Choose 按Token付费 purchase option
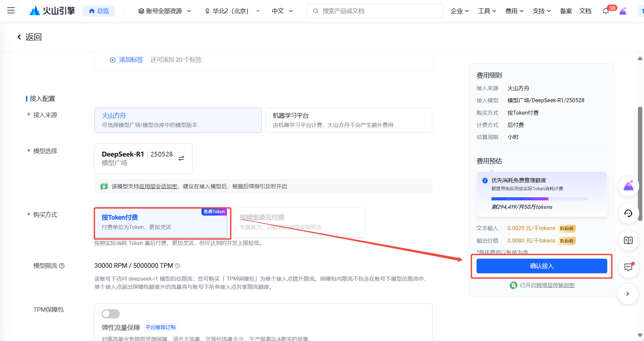The width and height of the screenshot is (644, 341). (x=161, y=223)
